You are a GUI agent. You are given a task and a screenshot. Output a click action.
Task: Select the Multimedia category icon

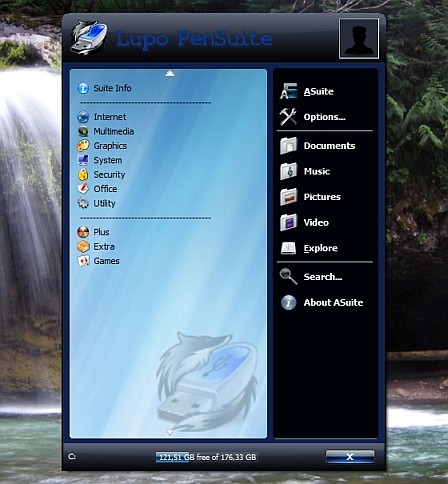point(83,131)
